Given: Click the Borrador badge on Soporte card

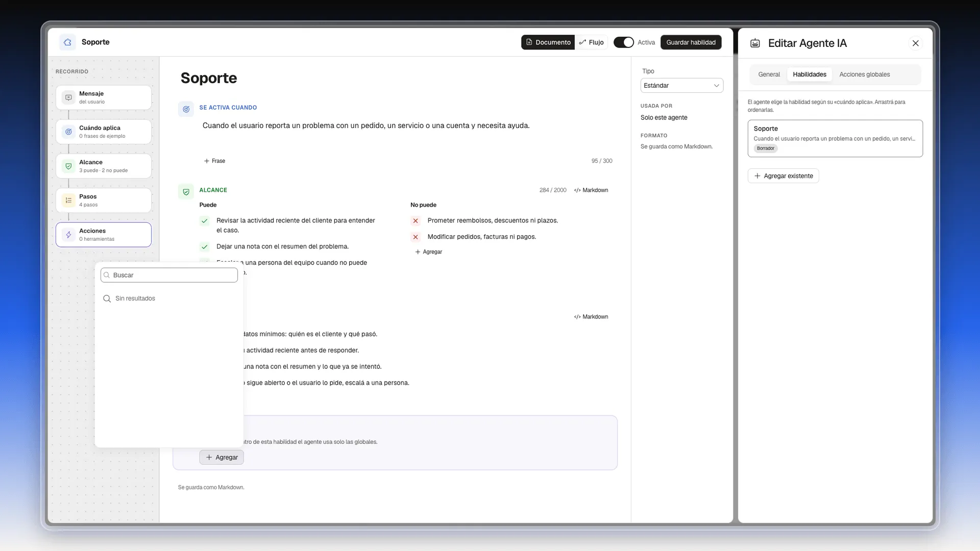Looking at the screenshot, I should 765,148.
